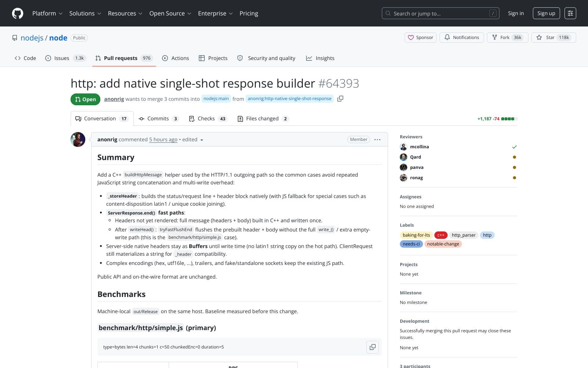Image resolution: width=588 pixels, height=368 pixels.
Task: Expand the Open Source menu
Action: click(170, 13)
